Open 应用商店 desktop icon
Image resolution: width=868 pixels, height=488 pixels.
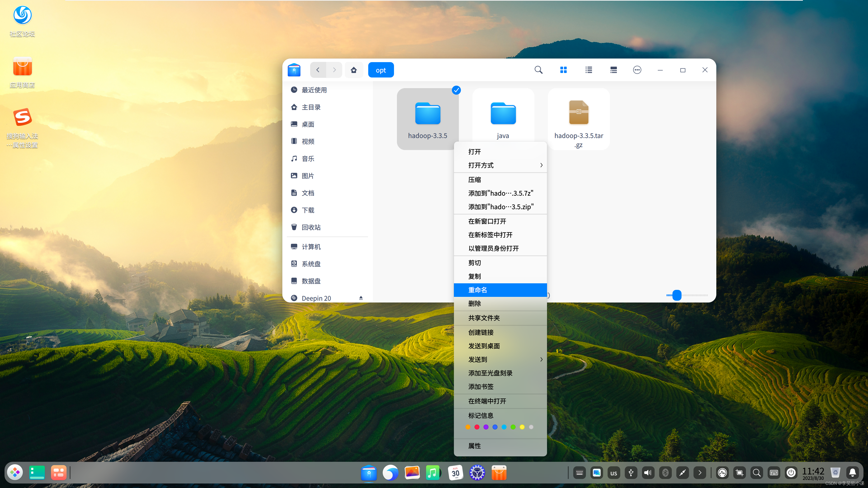click(x=22, y=72)
